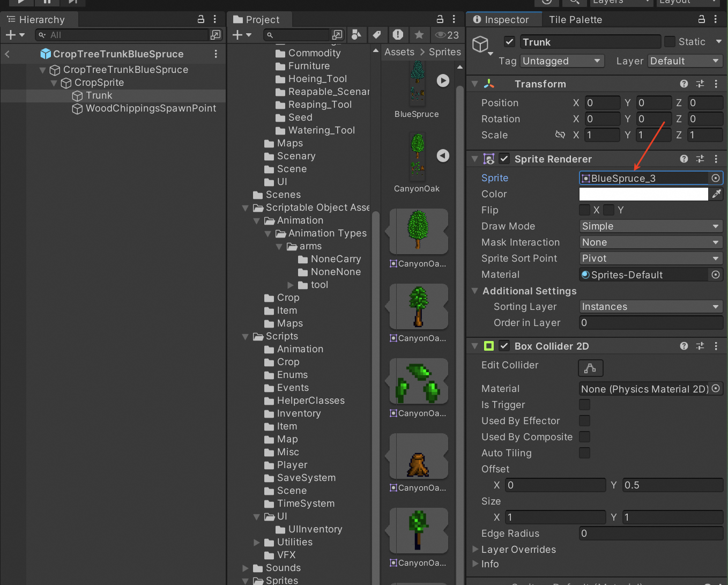
Task: Open Sorting Layer dropdown
Action: point(651,307)
